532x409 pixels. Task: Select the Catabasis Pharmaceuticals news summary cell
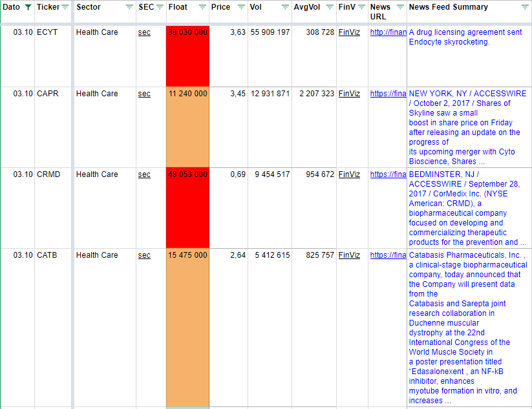pyautogui.click(x=469, y=328)
